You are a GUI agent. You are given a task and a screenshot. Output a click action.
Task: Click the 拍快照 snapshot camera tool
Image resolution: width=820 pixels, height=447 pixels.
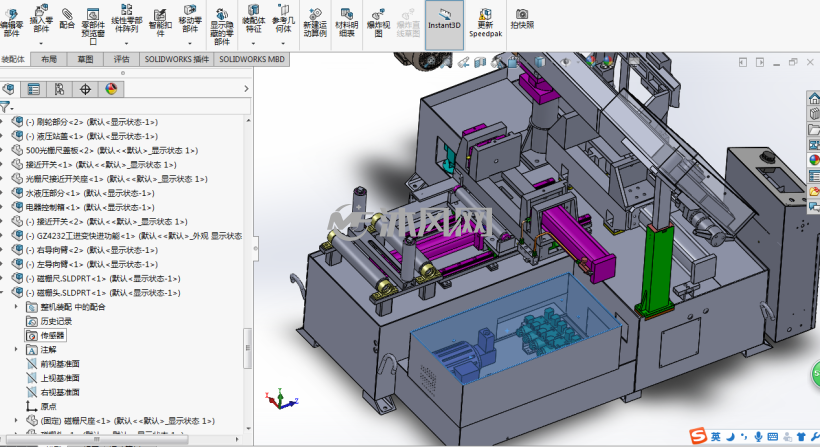click(x=522, y=19)
